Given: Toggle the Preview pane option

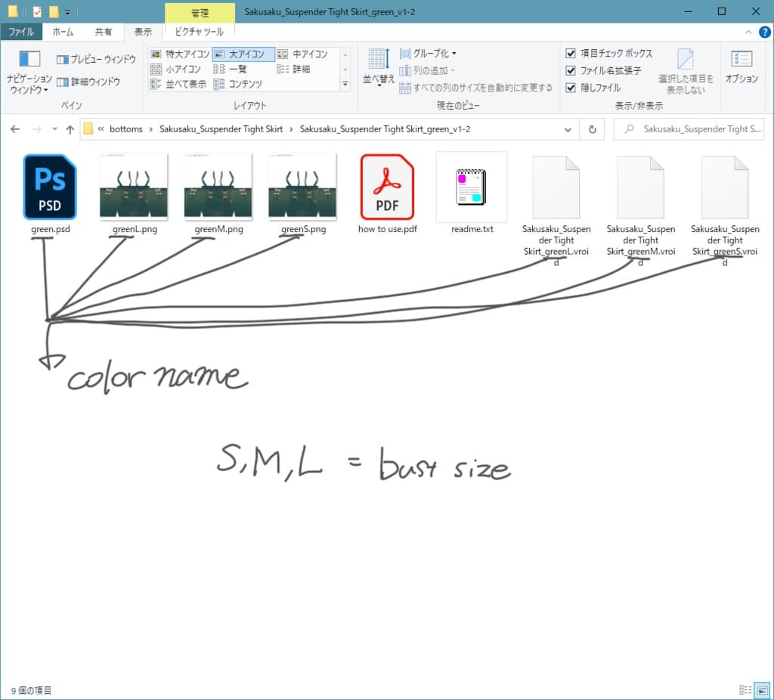Looking at the screenshot, I should pyautogui.click(x=96, y=59).
